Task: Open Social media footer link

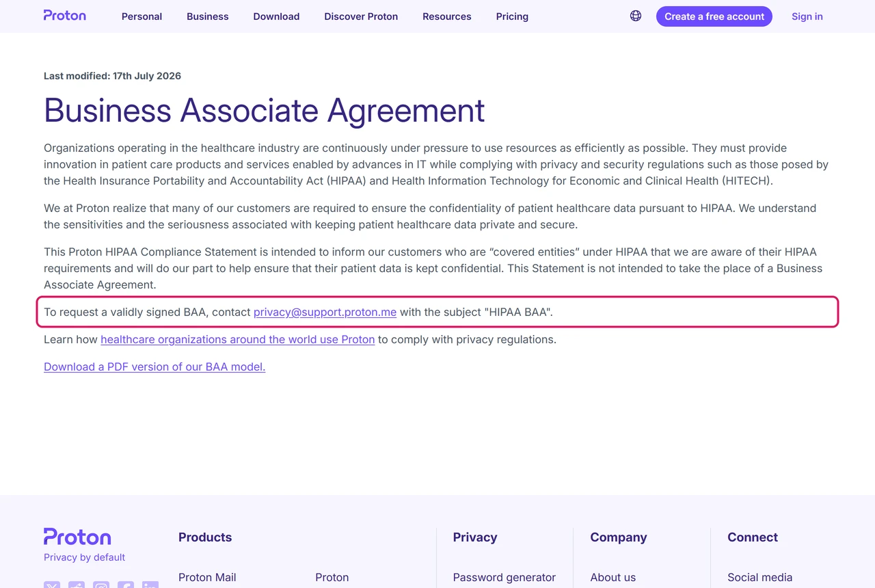Action: tap(760, 577)
